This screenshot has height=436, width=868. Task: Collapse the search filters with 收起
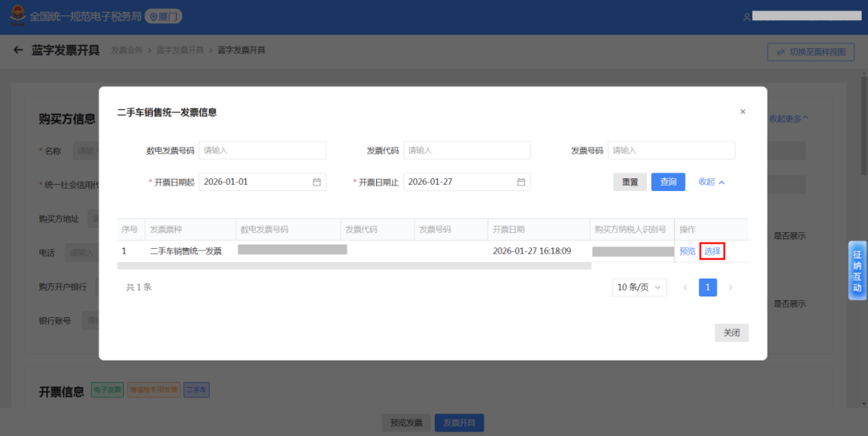click(x=711, y=182)
